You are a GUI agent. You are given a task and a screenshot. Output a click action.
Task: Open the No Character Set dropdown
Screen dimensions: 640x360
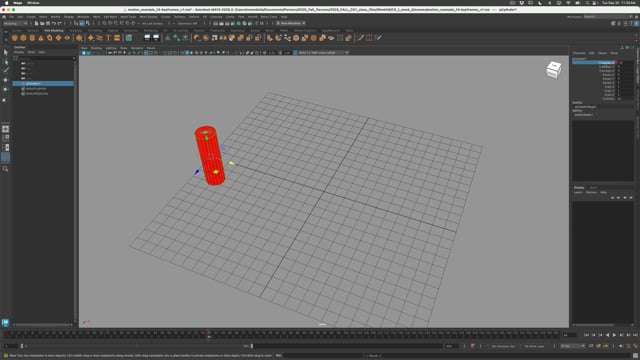click(x=503, y=346)
